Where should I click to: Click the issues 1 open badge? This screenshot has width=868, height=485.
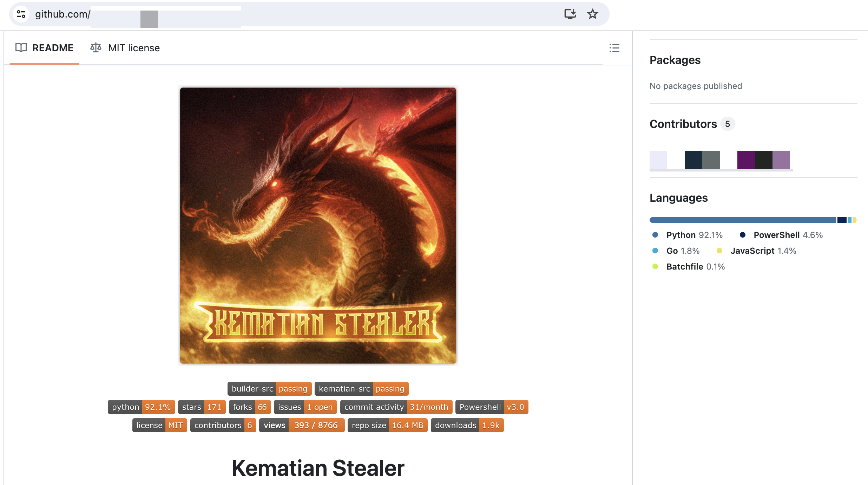pyautogui.click(x=305, y=407)
